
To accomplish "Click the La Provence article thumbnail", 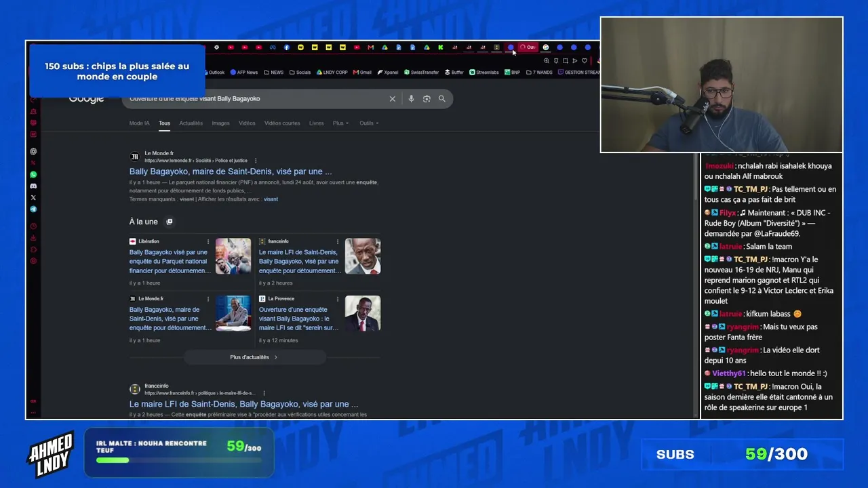I will [x=363, y=313].
